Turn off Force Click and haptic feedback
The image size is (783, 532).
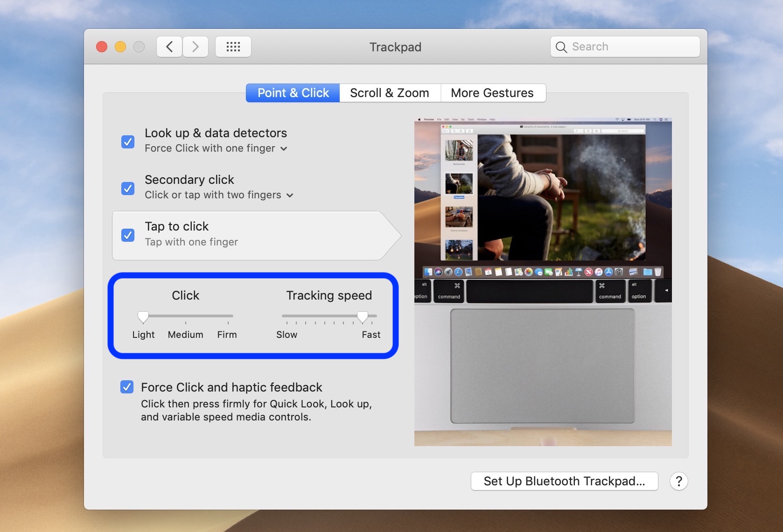127,387
